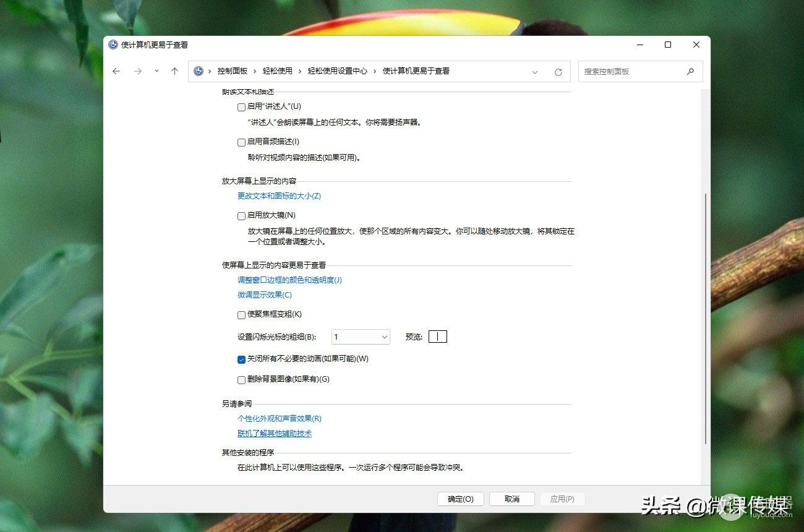804x532 pixels.
Task: Enable the 启用放大镜 checkbox
Action: 242,216
